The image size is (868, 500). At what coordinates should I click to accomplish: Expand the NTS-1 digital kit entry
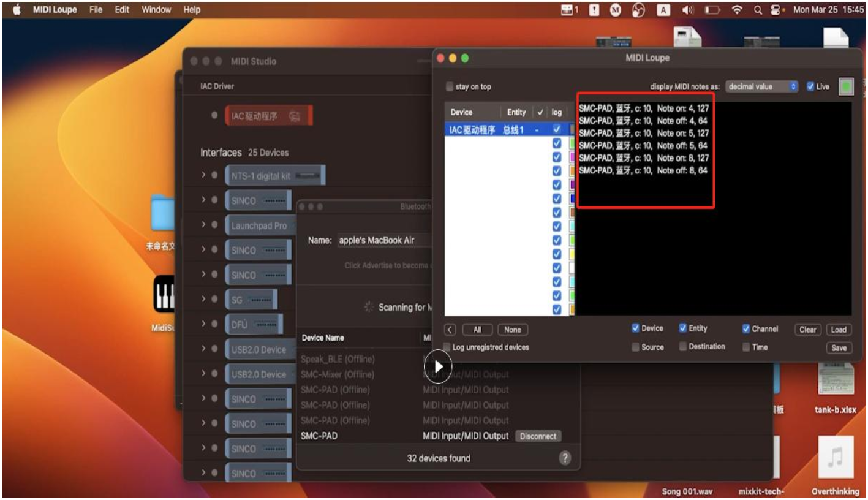pos(203,176)
